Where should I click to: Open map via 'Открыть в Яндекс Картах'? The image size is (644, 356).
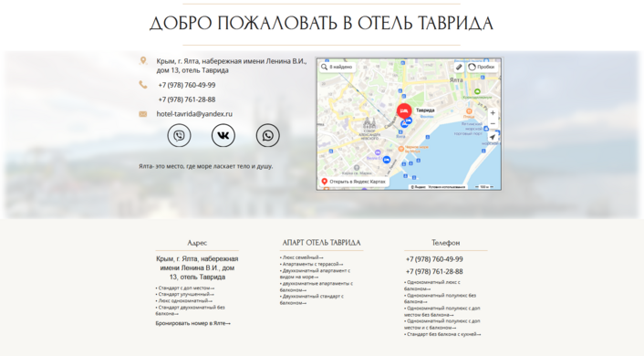tap(354, 182)
